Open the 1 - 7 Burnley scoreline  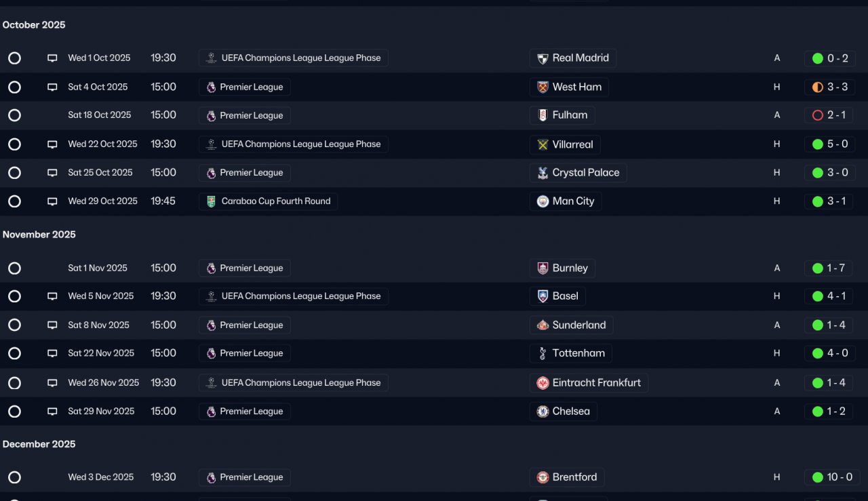pos(830,268)
